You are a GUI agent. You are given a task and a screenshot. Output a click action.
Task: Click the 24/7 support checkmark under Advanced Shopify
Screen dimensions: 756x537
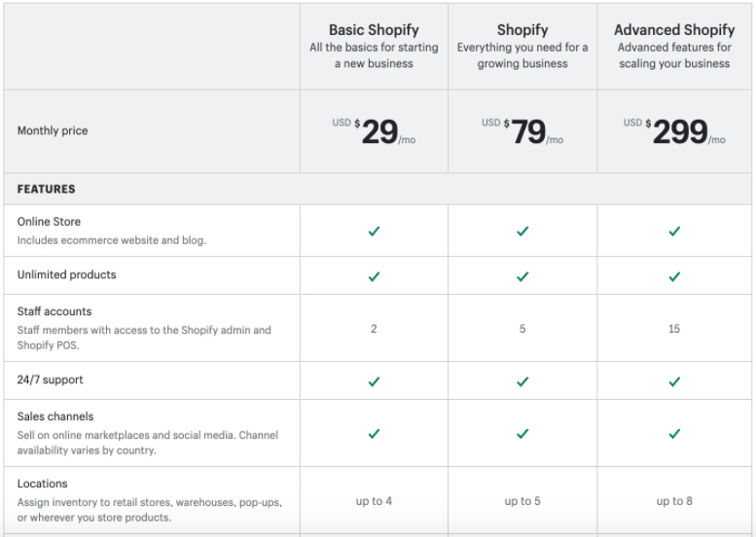[674, 381]
